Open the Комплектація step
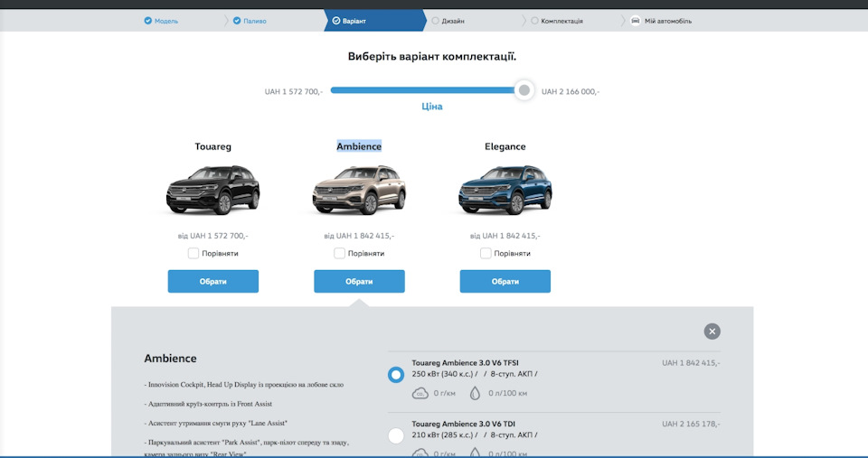The image size is (868, 458). [x=557, y=21]
